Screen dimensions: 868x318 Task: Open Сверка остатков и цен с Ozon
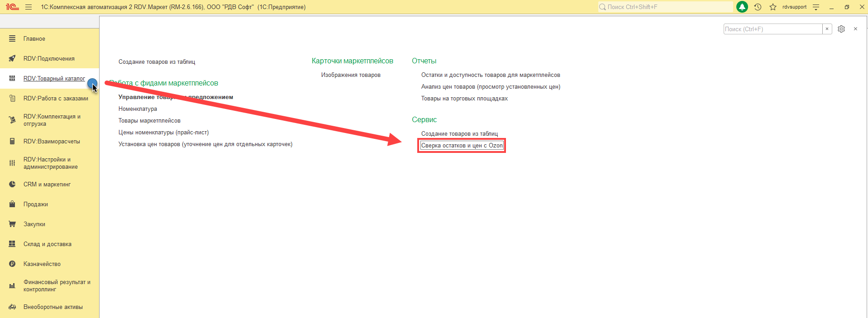pyautogui.click(x=462, y=145)
